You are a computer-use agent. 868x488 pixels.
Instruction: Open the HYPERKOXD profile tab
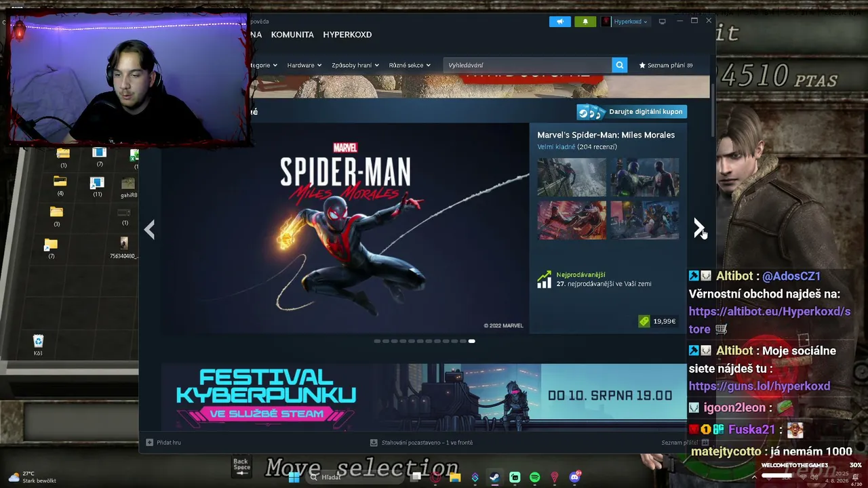[x=347, y=35]
